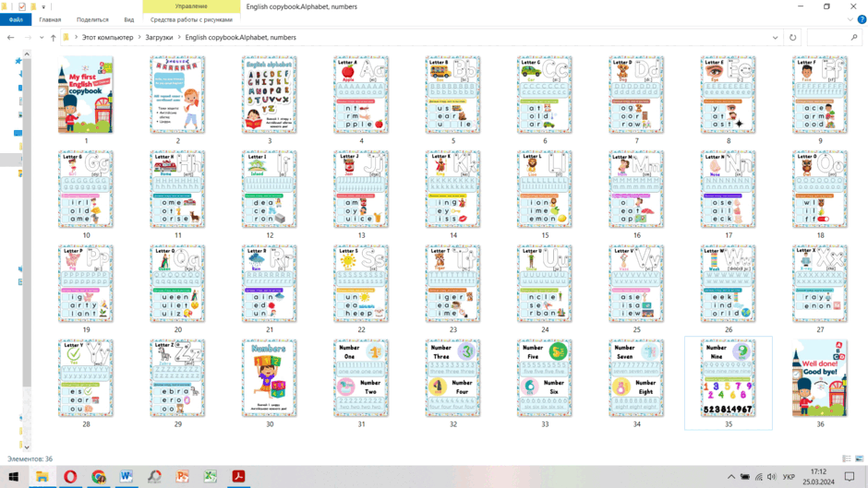Open Microsoft Word from the taskbar

pyautogui.click(x=127, y=476)
